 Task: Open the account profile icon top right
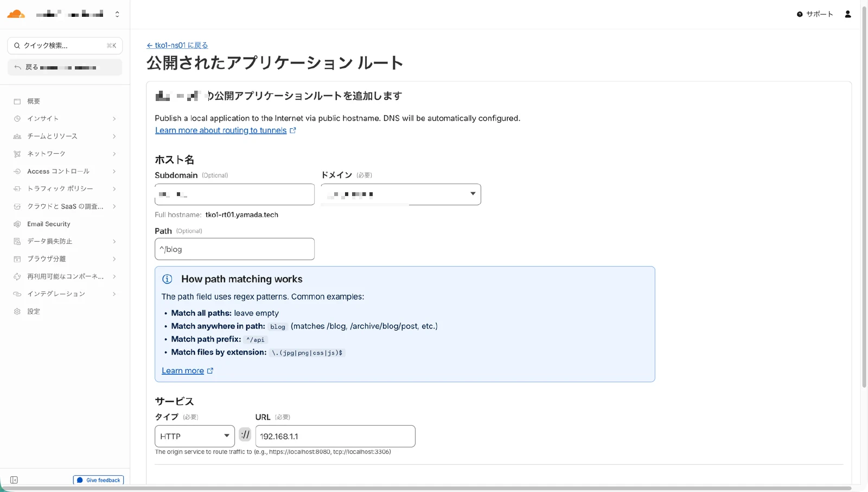847,14
